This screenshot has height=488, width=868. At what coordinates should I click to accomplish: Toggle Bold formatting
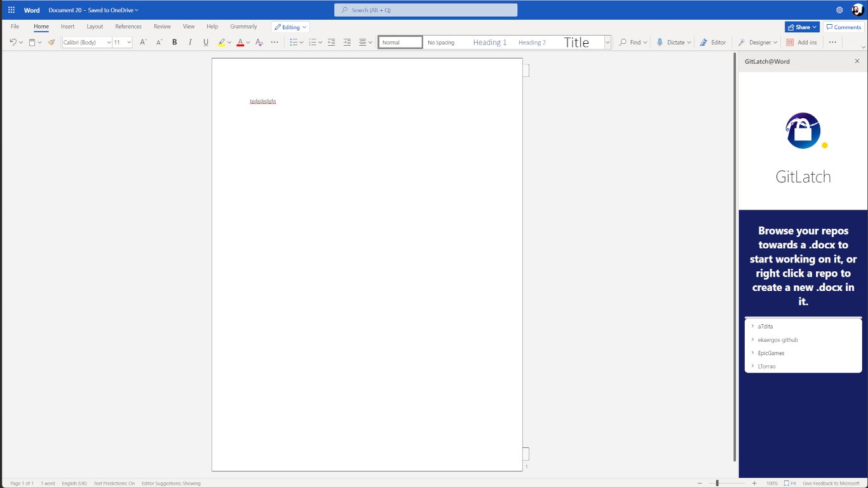point(175,43)
